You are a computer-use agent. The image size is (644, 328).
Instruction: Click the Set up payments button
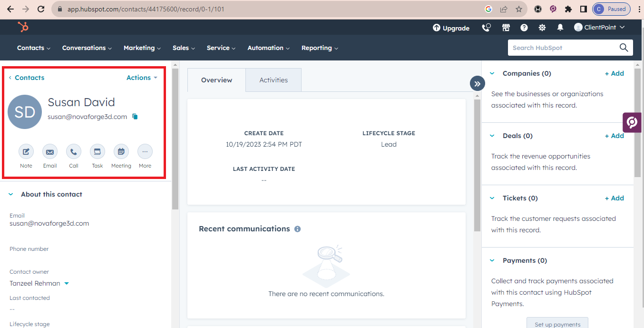point(557,323)
